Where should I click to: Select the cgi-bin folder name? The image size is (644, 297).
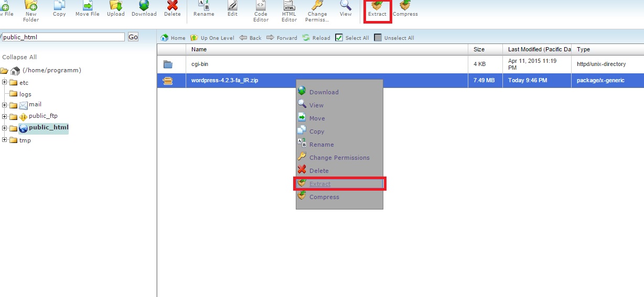[200, 64]
